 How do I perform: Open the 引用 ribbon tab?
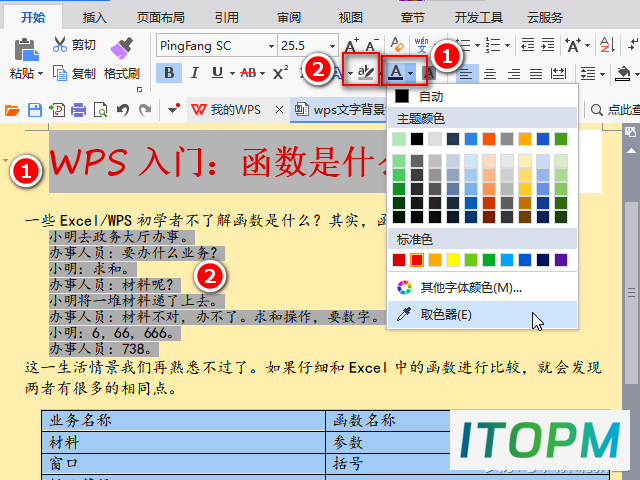coord(227,17)
